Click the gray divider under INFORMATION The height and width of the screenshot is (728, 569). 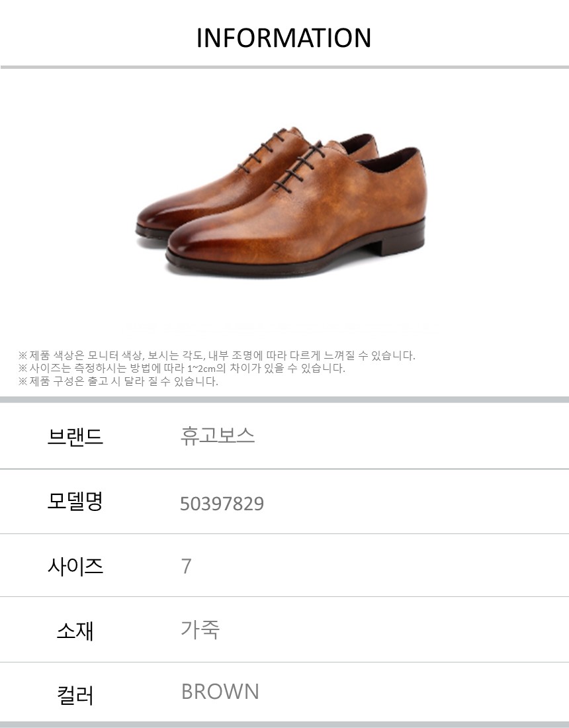284,68
